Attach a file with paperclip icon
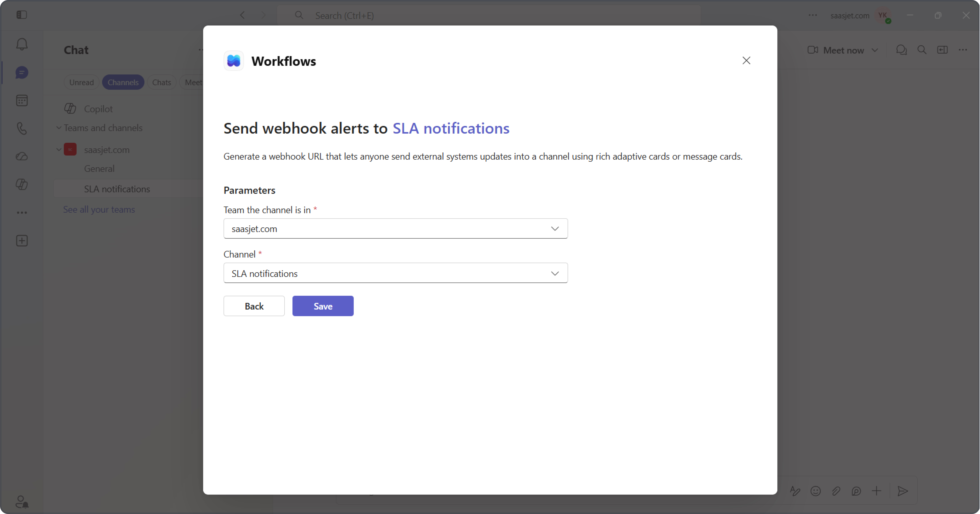 click(836, 491)
